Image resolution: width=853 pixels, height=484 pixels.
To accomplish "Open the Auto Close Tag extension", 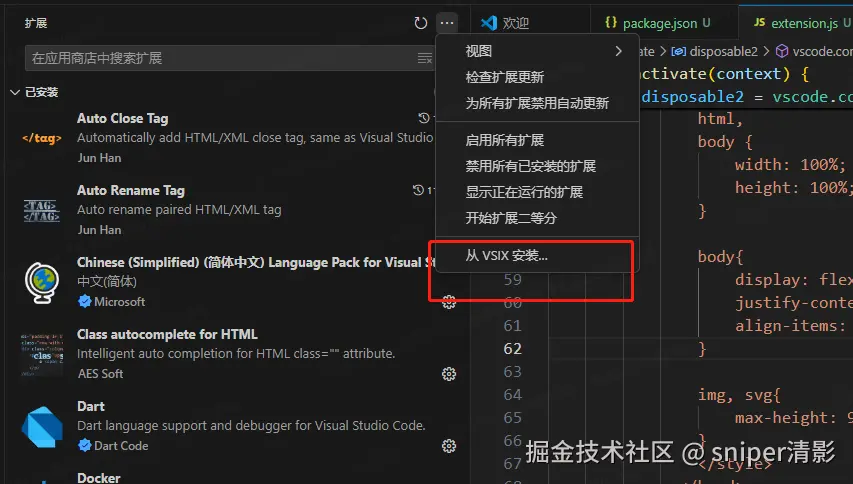I will click(x=228, y=138).
